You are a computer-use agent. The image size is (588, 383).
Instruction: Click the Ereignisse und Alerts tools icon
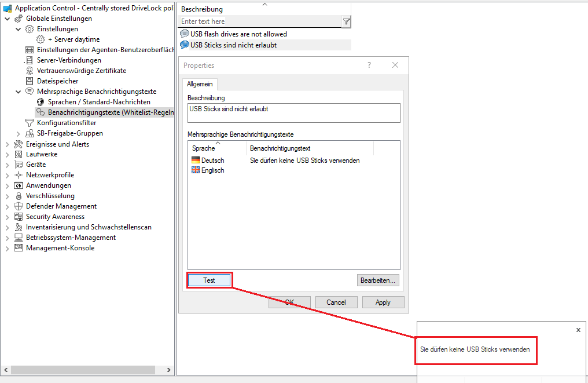[x=19, y=144]
